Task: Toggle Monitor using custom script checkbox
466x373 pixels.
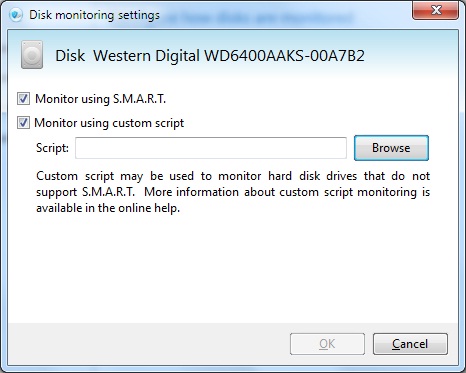Action: tap(23, 123)
